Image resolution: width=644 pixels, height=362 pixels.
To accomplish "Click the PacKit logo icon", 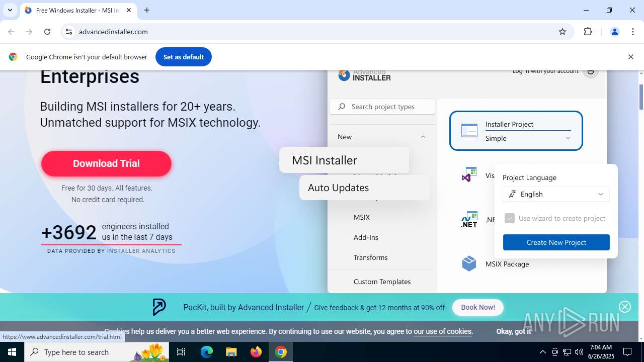I will (159, 307).
